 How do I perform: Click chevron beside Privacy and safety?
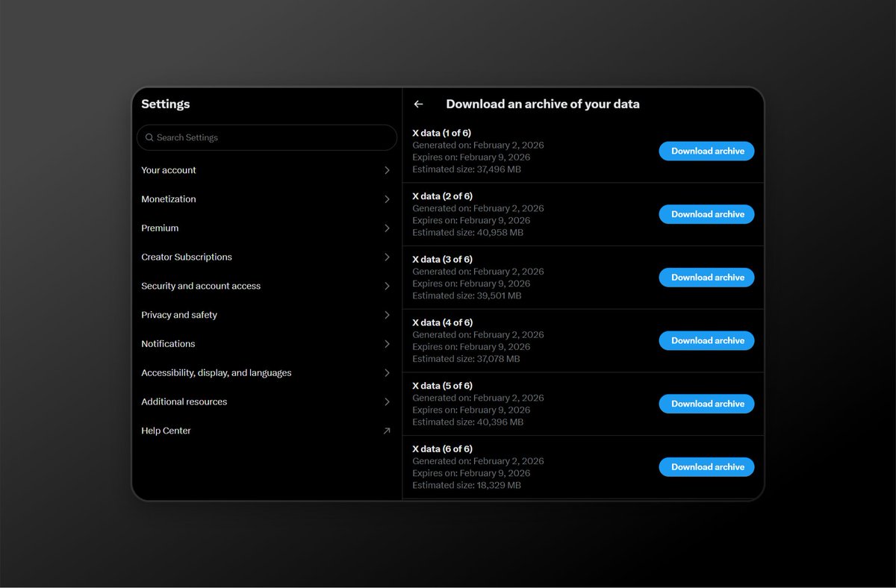(387, 315)
